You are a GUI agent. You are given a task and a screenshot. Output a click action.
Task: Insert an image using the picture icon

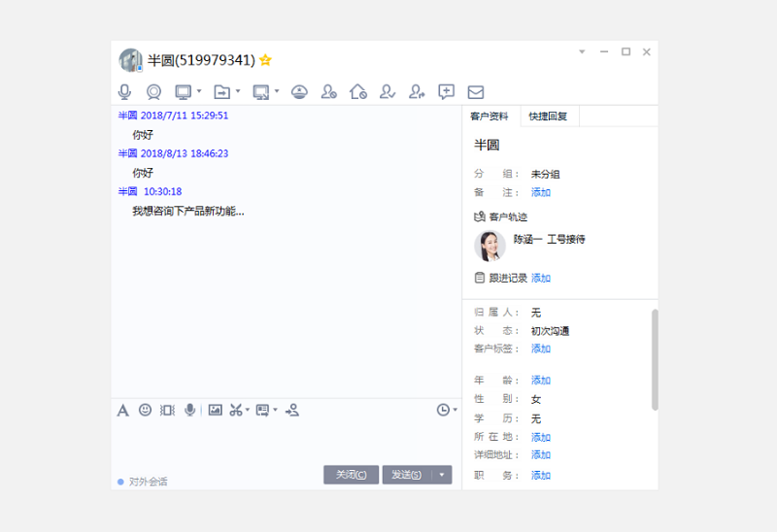[x=216, y=410]
